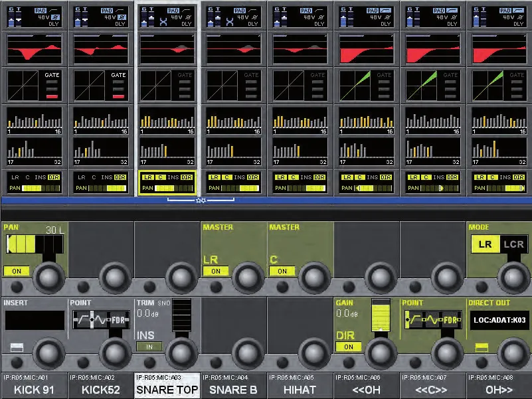532x399 pixels.
Task: Open the DIRECT OUT LOC:ADAT:K03 patch field
Action: 499,320
